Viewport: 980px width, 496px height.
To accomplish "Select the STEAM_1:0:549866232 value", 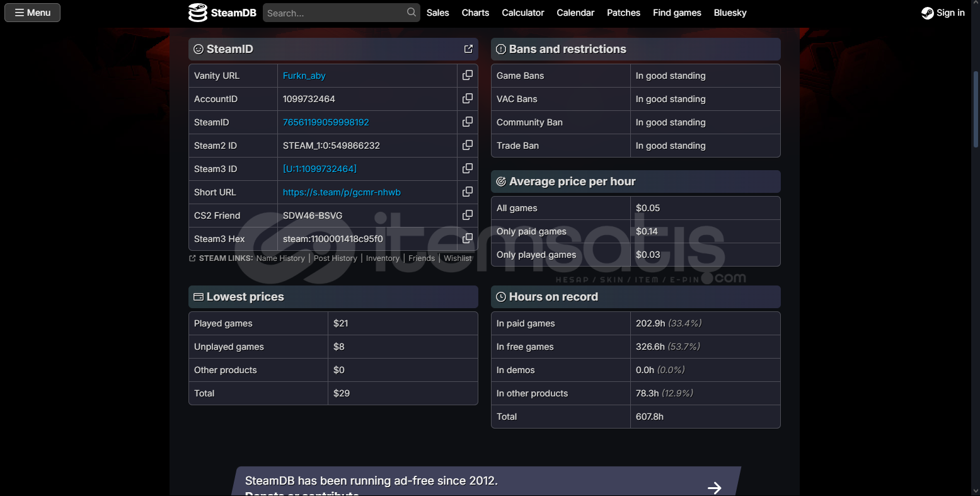I will point(331,146).
